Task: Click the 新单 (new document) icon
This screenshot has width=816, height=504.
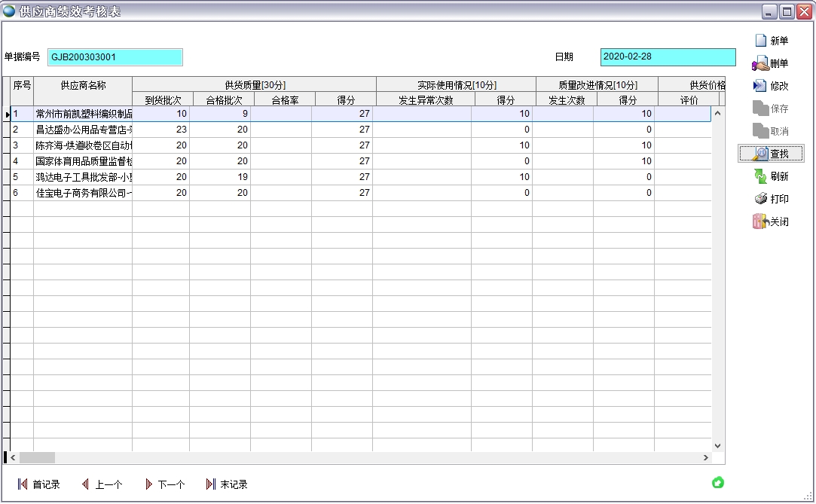Action: (x=761, y=41)
